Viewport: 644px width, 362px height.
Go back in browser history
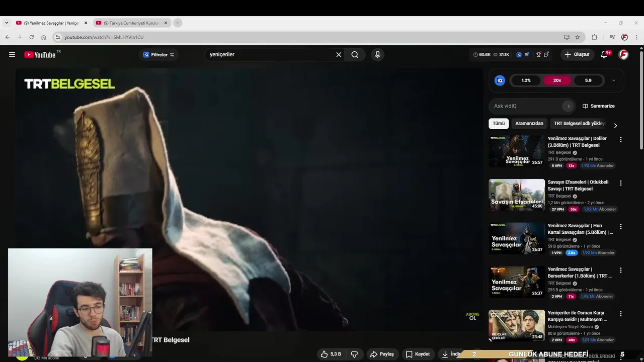(x=7, y=37)
